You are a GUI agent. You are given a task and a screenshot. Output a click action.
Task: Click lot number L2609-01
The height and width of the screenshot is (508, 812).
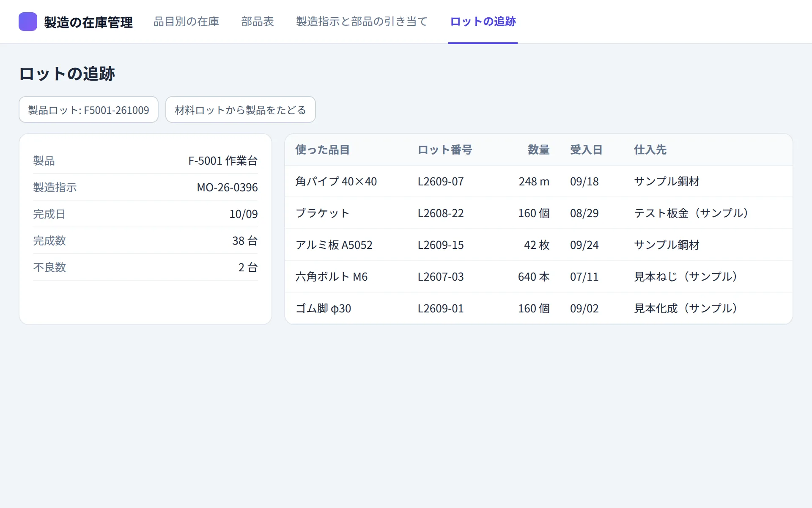pyautogui.click(x=441, y=308)
